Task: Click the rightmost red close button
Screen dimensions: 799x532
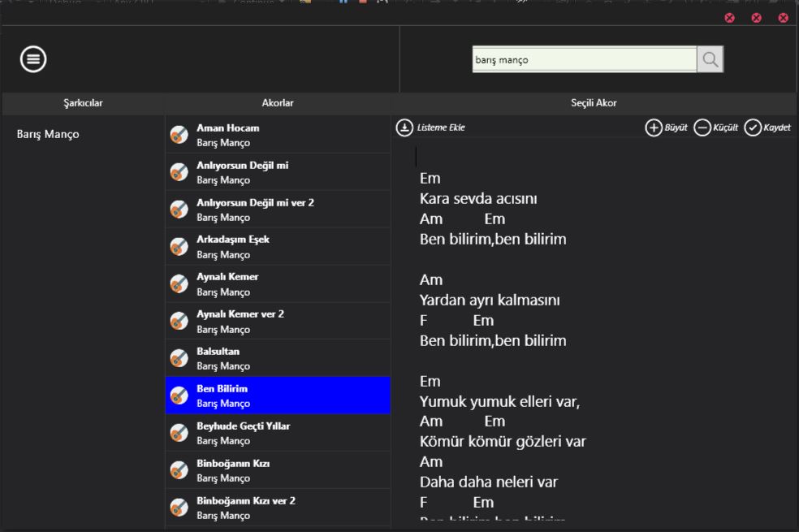Action: [x=784, y=18]
